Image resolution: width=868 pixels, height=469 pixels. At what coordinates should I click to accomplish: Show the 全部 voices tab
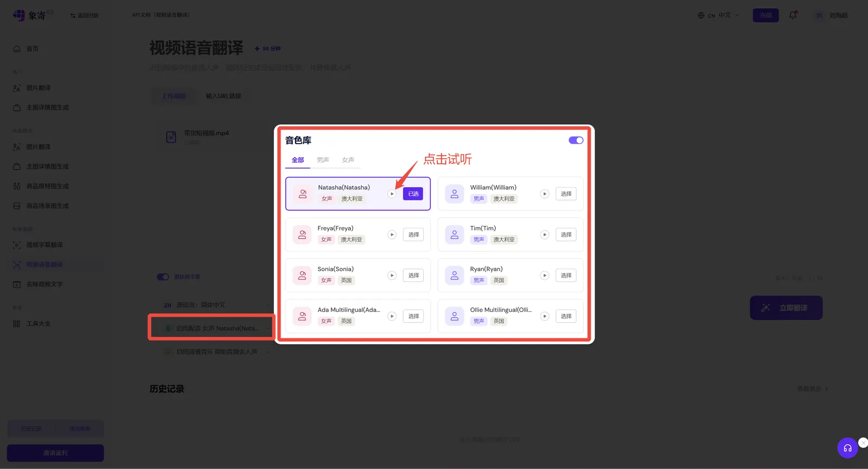[x=298, y=160]
